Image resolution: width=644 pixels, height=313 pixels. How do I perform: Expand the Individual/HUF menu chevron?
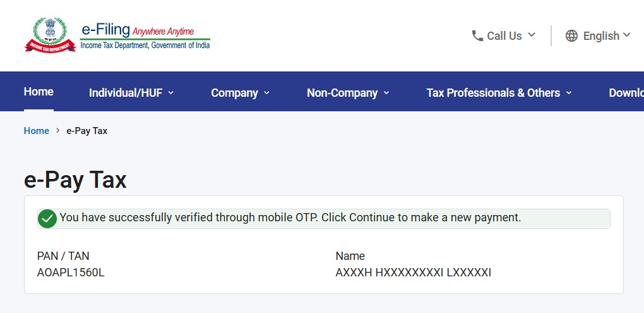pyautogui.click(x=171, y=93)
